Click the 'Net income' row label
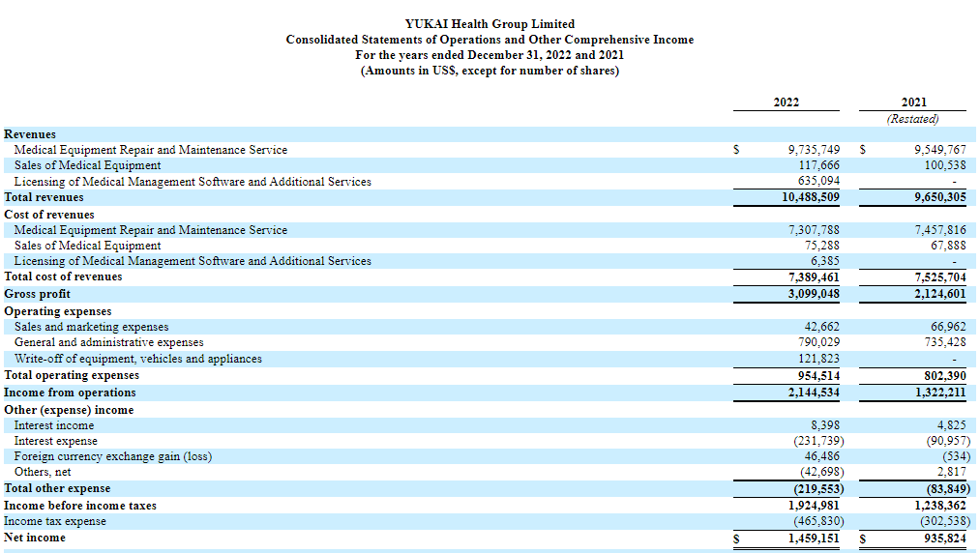The height and width of the screenshot is (553, 980). pos(35,538)
